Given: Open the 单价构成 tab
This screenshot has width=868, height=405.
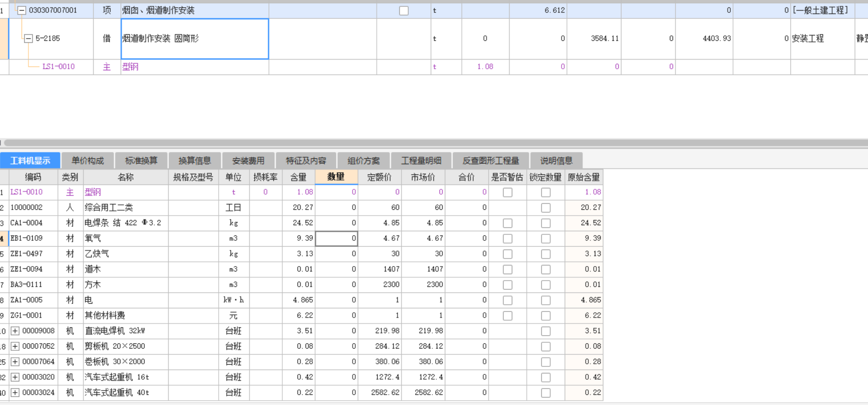Looking at the screenshot, I should (88, 160).
